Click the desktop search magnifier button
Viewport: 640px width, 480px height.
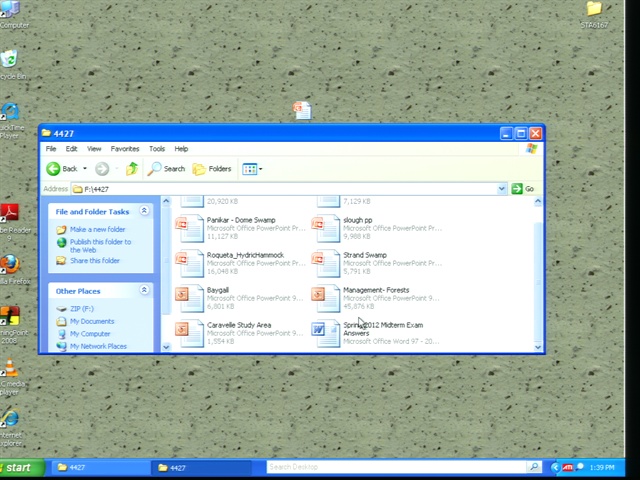tap(533, 467)
